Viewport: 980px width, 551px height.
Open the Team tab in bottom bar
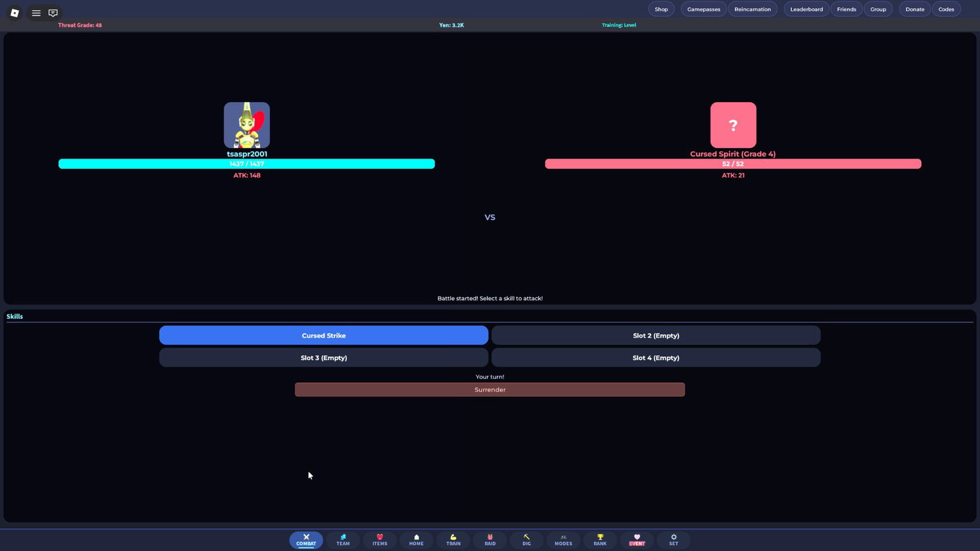343,540
